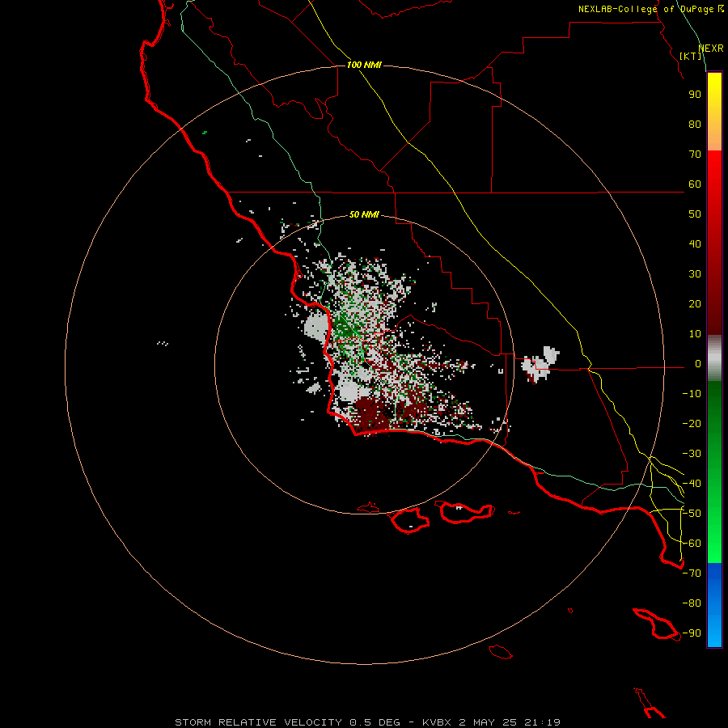Click the isolated gray echo patch east of ring
This screenshot has width=728, height=728.
tap(540, 365)
